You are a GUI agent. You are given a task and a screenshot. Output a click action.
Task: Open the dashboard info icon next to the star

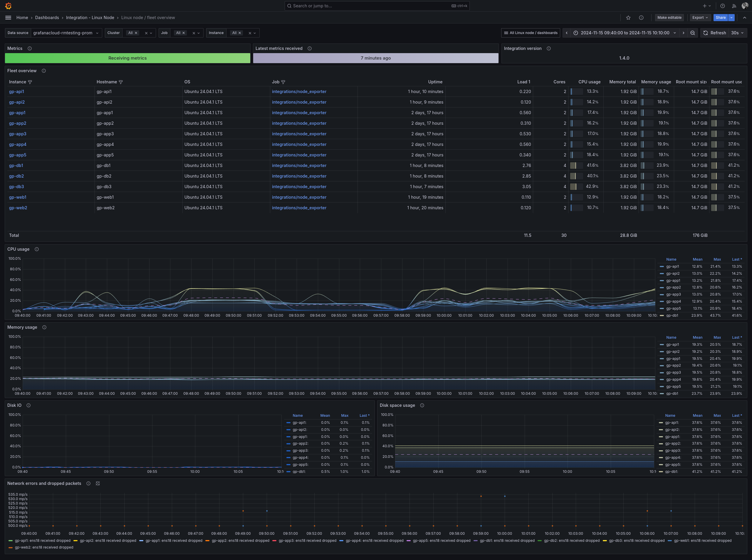tap(641, 18)
